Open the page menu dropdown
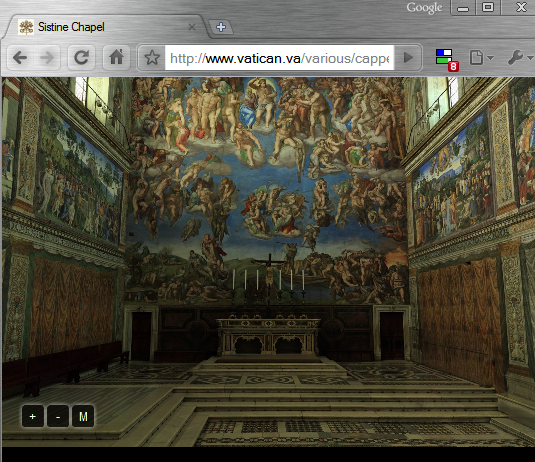Image resolution: width=535 pixels, height=462 pixels. tap(481, 58)
